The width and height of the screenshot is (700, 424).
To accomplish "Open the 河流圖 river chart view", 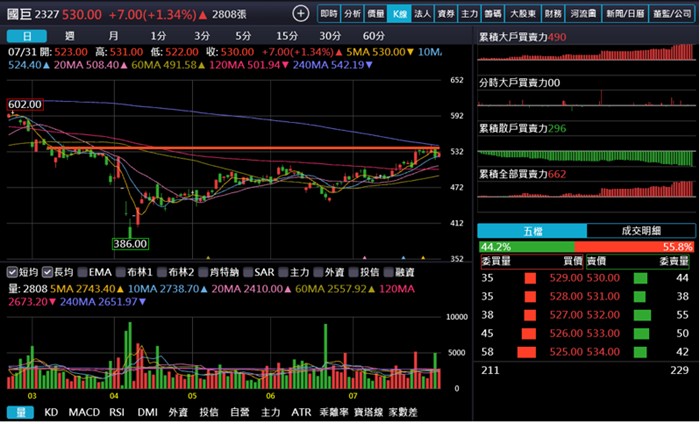I will point(583,14).
